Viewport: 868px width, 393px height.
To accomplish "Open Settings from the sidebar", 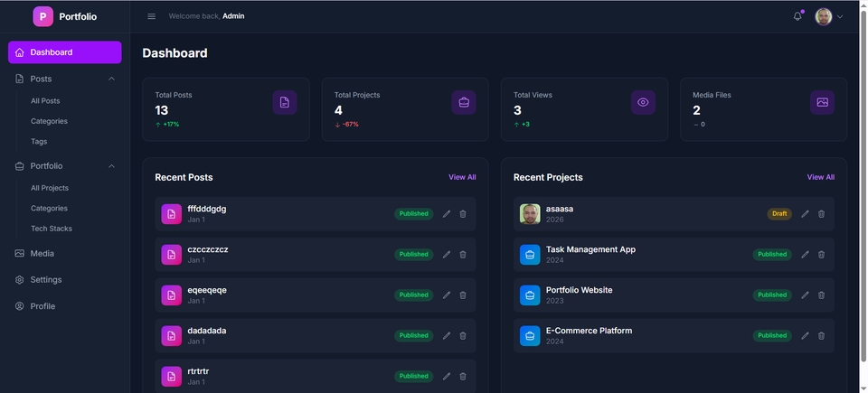I will 45,280.
